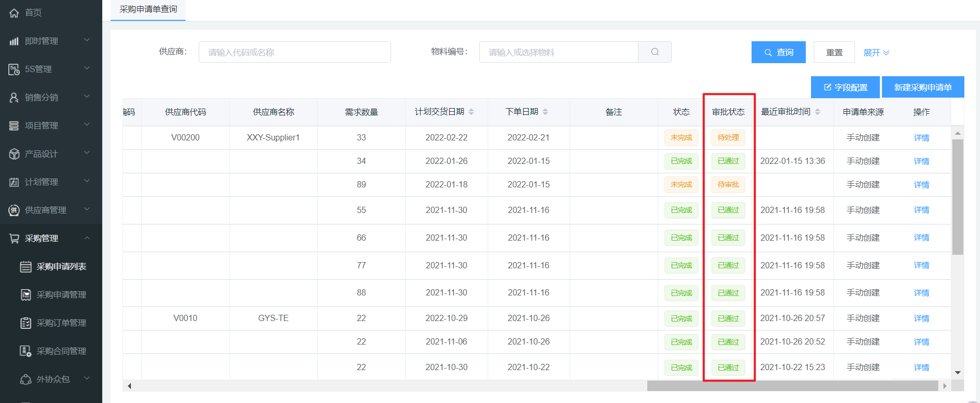Click the 供应商管理 circular icon

click(14, 210)
